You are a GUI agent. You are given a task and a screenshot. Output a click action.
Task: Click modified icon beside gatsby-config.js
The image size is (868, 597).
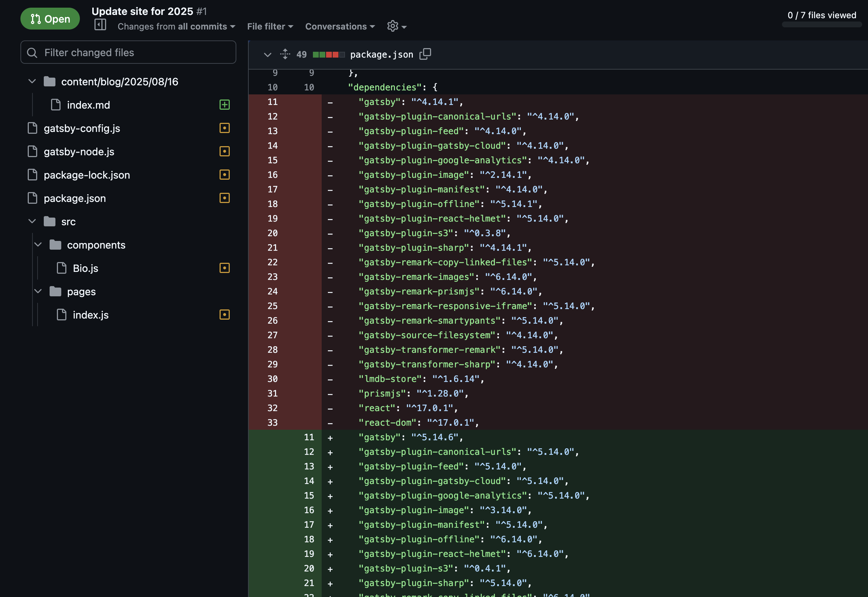(x=224, y=128)
